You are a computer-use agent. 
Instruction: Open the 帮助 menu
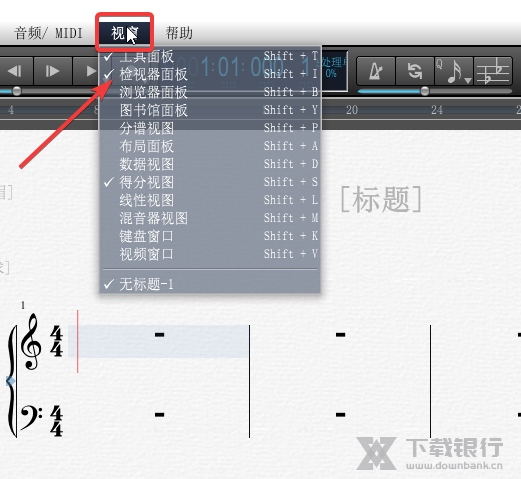pyautogui.click(x=179, y=33)
